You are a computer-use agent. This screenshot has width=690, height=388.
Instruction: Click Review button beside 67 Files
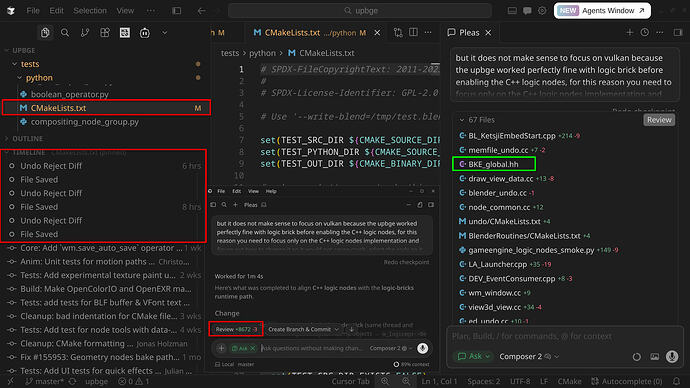tap(659, 120)
